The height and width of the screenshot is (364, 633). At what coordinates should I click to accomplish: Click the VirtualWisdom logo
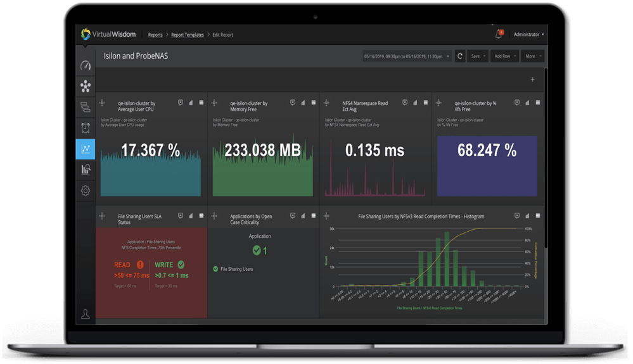pos(108,34)
